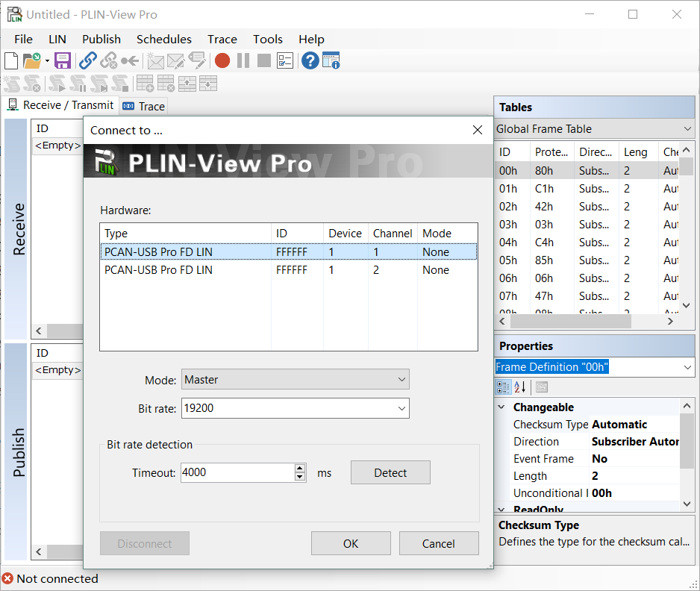Open the Trace menu in menu bar

click(222, 40)
